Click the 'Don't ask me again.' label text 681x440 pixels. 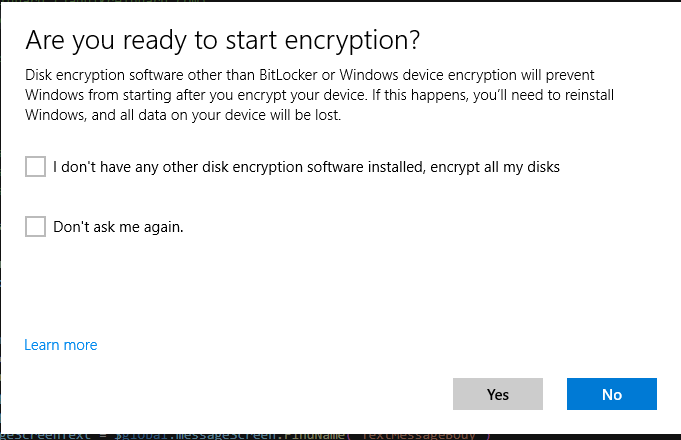point(118,226)
